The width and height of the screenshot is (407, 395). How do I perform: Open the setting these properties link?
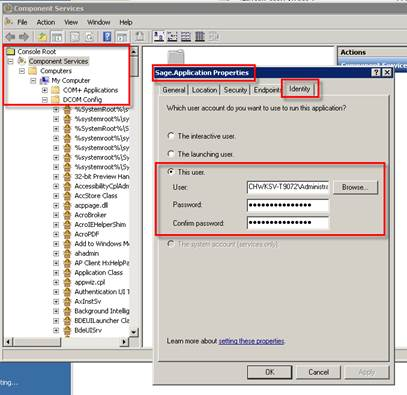click(x=251, y=341)
